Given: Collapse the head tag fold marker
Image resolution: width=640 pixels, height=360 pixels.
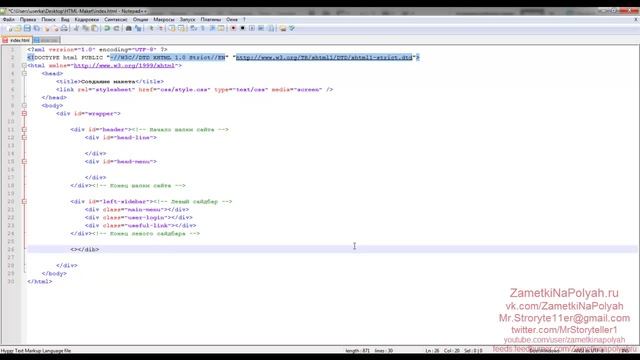Looking at the screenshot, I should point(24,73).
